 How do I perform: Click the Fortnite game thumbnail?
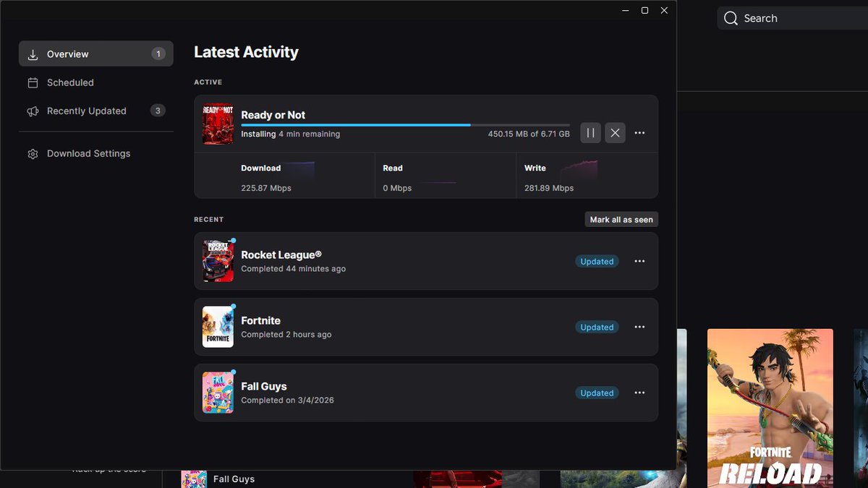click(x=218, y=327)
